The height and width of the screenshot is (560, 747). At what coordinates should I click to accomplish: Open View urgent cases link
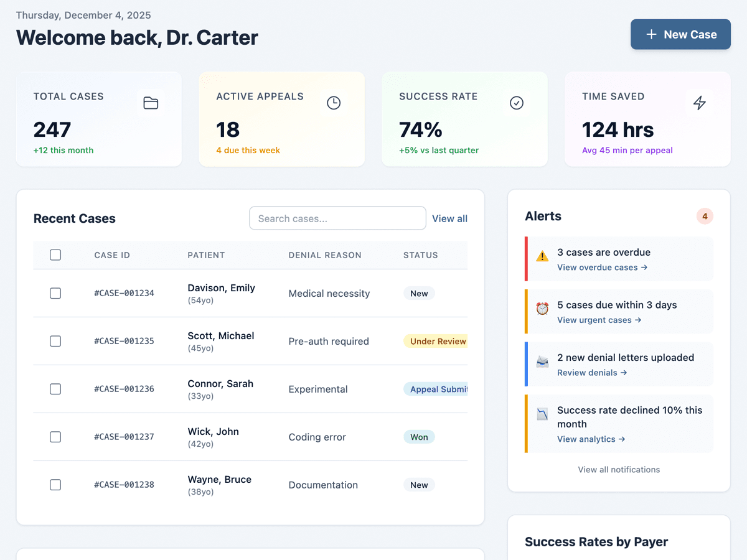click(599, 320)
